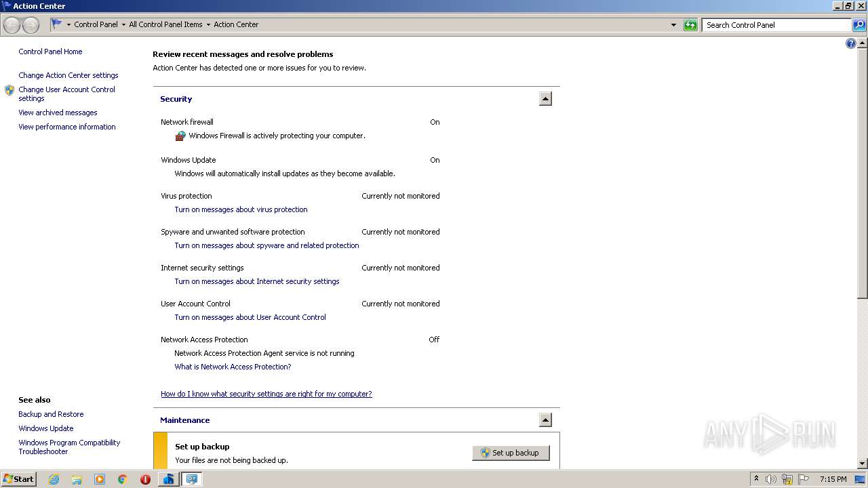Click All Control Panel Items breadcrumb
Viewport: 868px width, 488px height.
pos(165,24)
